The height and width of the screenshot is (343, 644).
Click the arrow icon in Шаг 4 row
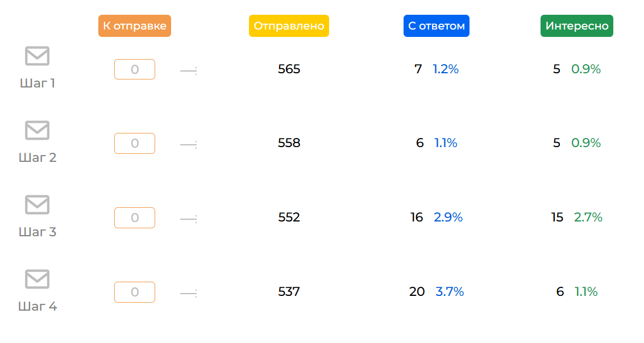188,294
